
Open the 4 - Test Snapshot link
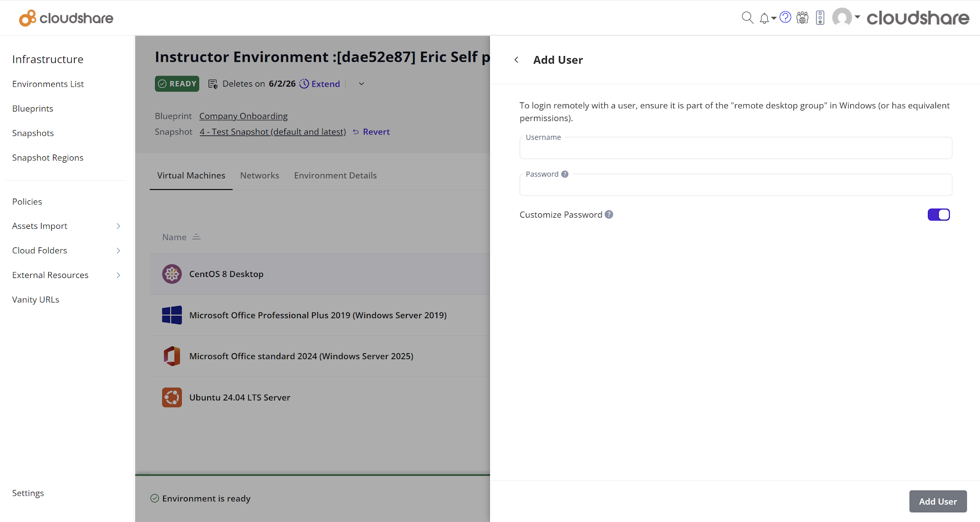pos(273,132)
